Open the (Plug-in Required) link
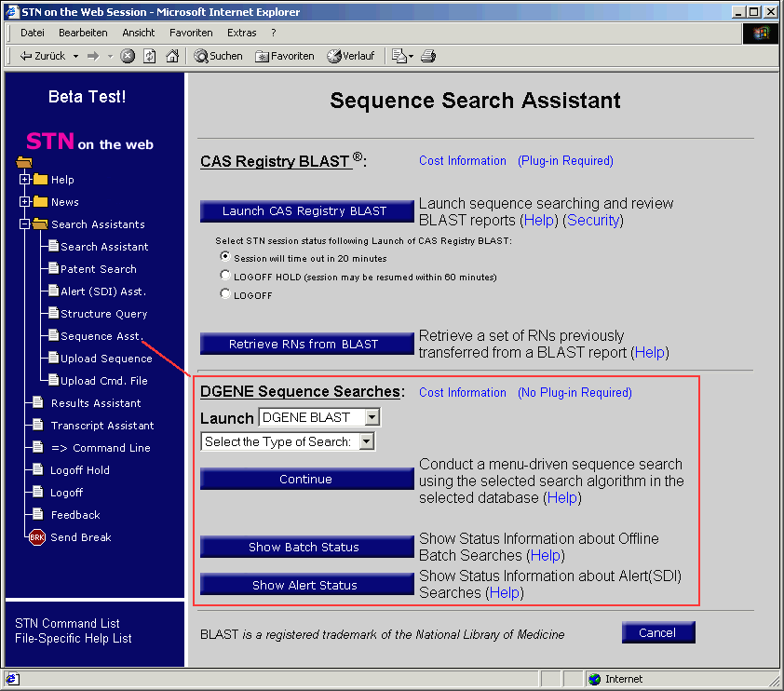 tap(565, 161)
